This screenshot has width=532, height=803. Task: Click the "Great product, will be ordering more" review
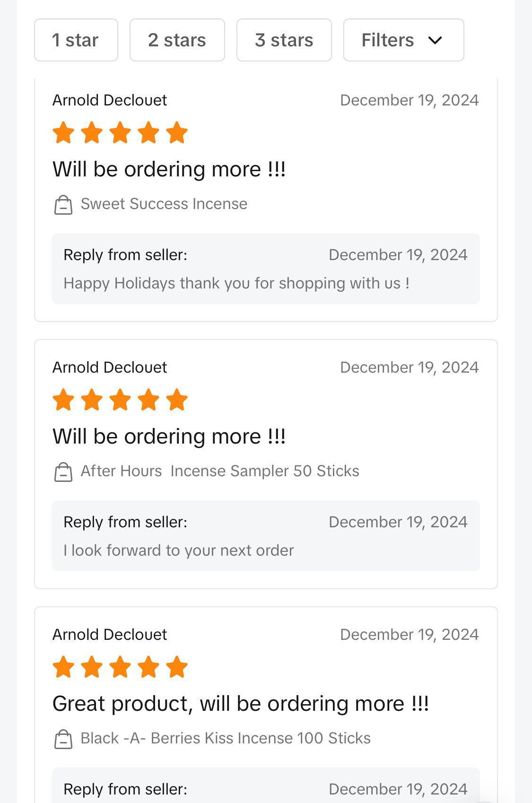[x=240, y=704]
